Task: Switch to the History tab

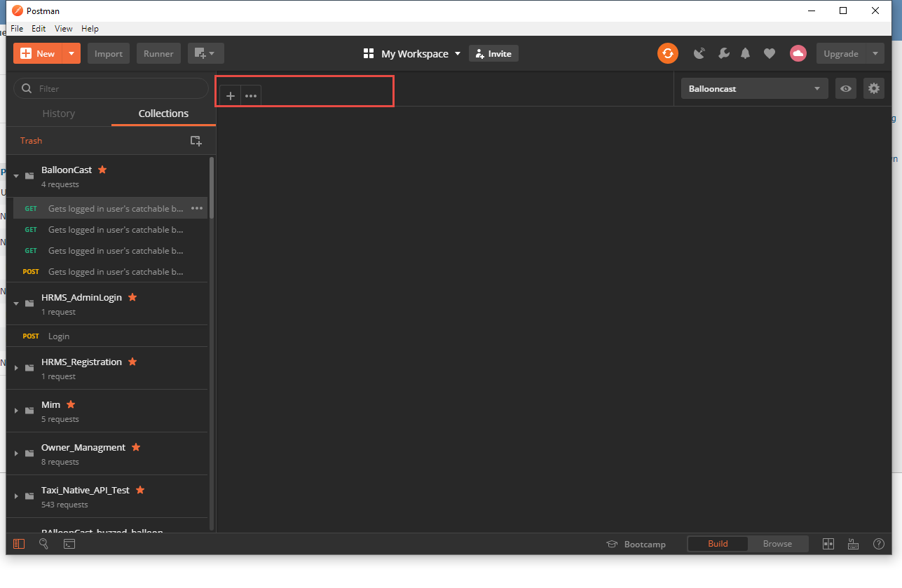Action: pos(59,114)
